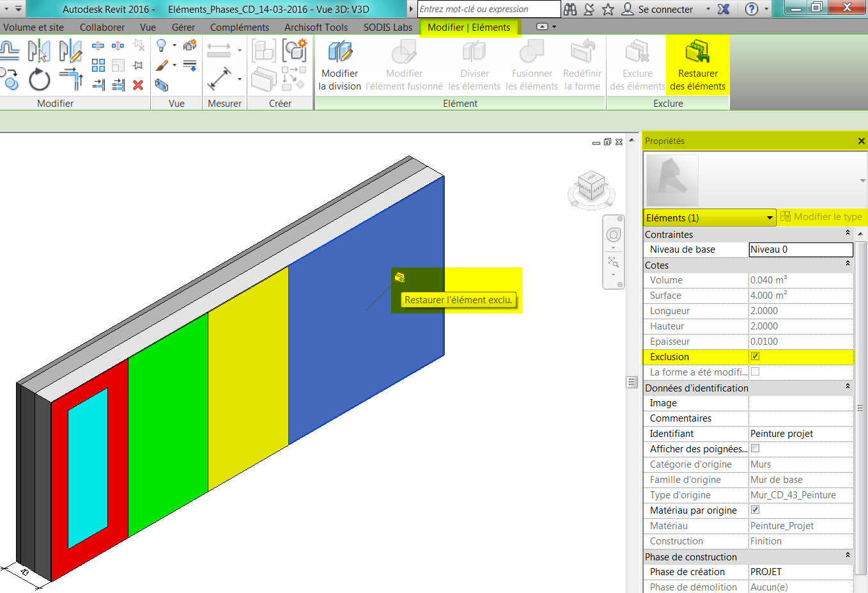Click Modifier la division in the Elément panel

339,65
